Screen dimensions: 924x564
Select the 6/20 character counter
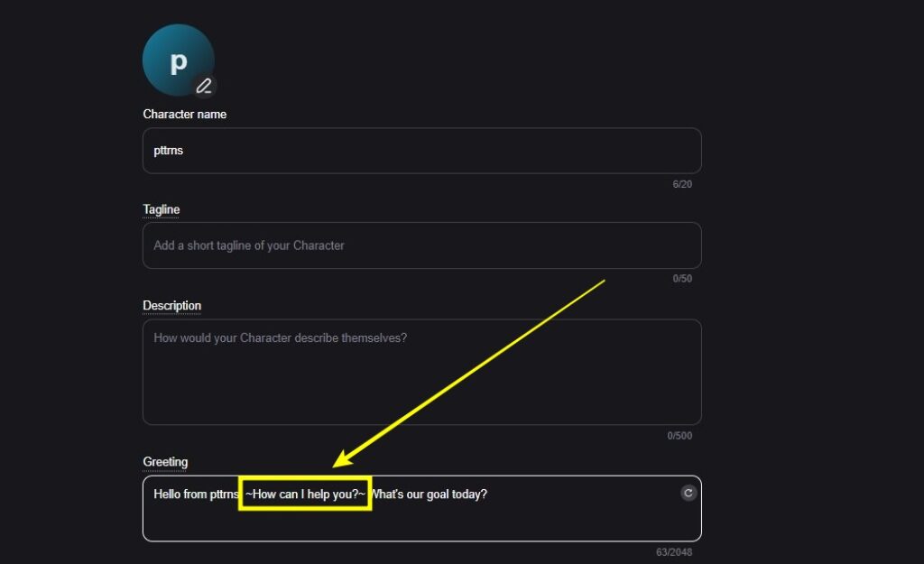[x=682, y=184]
